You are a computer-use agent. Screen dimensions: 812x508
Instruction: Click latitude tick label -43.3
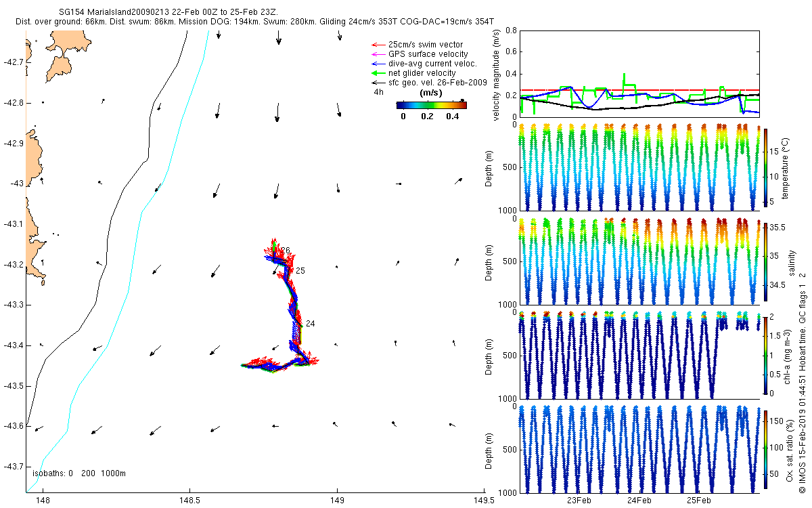coord(13,305)
